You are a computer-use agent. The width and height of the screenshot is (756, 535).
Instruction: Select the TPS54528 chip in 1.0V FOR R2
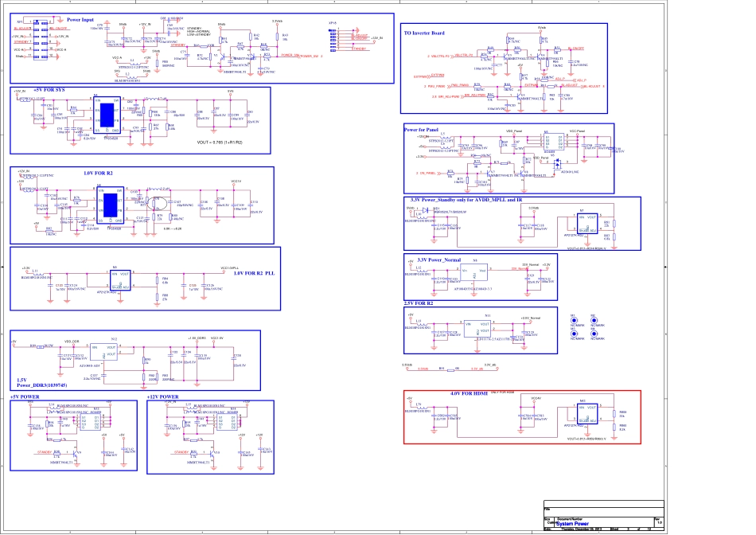pyautogui.click(x=109, y=207)
